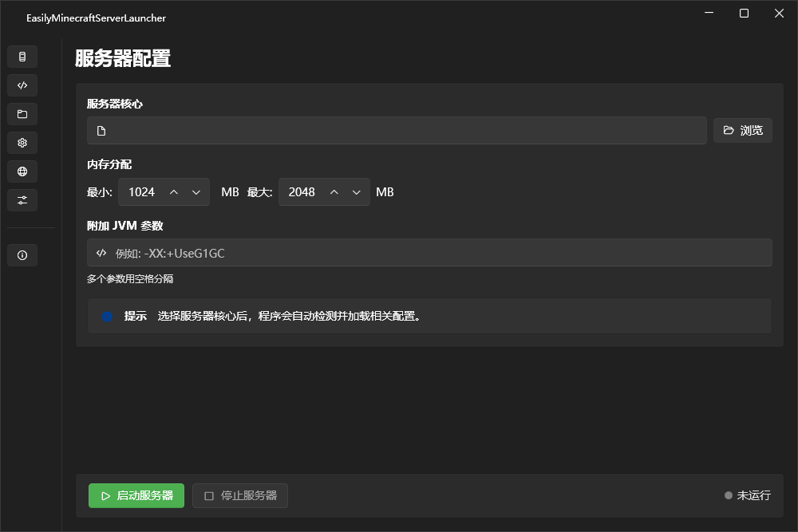This screenshot has height=532, width=798.
Task: Click the blue dot in the 提示 banner
Action: click(107, 316)
